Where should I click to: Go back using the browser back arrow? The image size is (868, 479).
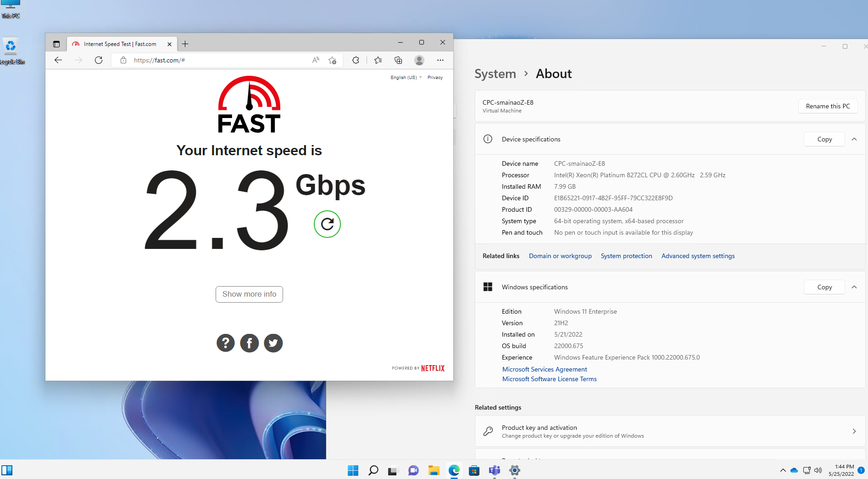pyautogui.click(x=58, y=60)
